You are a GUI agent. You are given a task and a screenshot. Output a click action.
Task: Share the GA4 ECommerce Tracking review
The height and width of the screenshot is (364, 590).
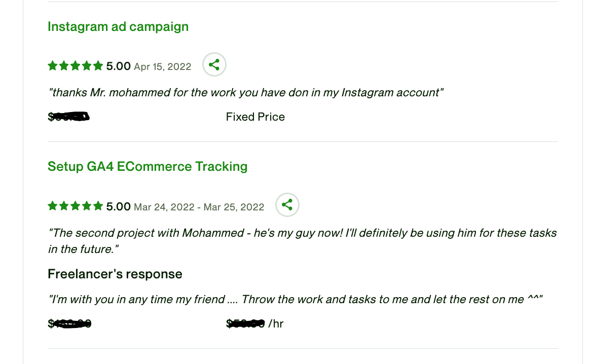coord(287,205)
